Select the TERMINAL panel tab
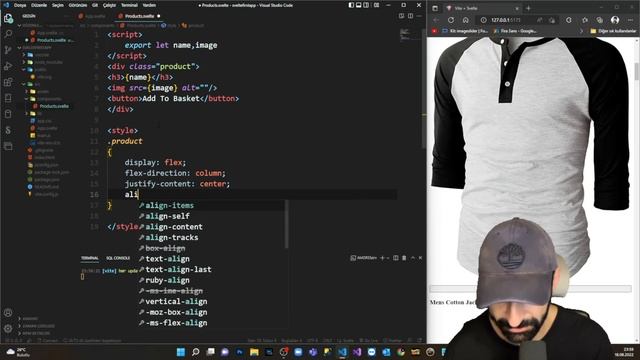This screenshot has width=640, height=360. click(x=90, y=258)
